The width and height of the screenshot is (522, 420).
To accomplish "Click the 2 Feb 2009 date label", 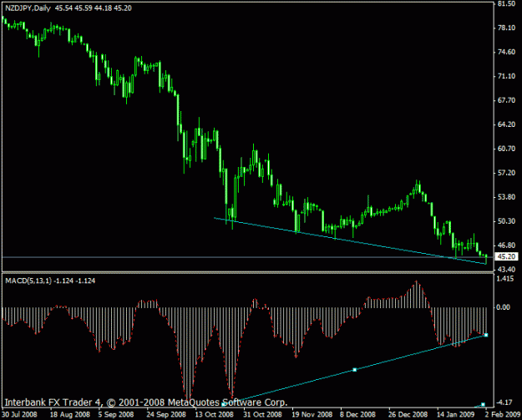I will (x=503, y=414).
